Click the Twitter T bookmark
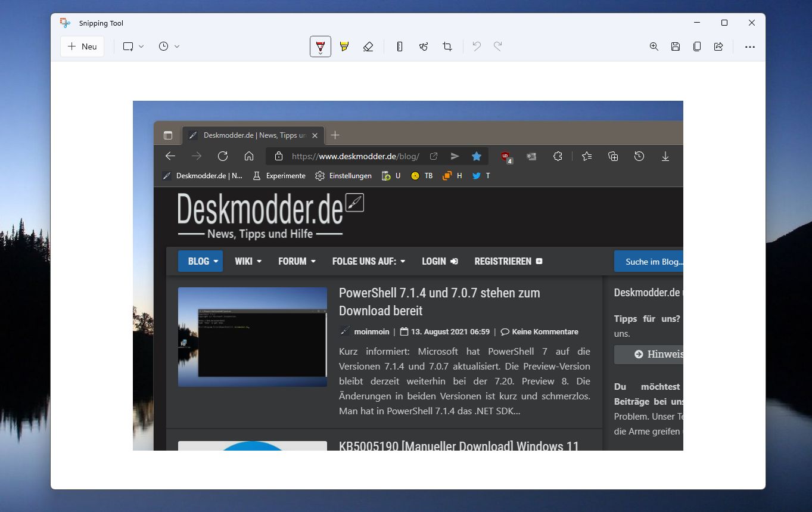The width and height of the screenshot is (812, 512). tap(481, 176)
